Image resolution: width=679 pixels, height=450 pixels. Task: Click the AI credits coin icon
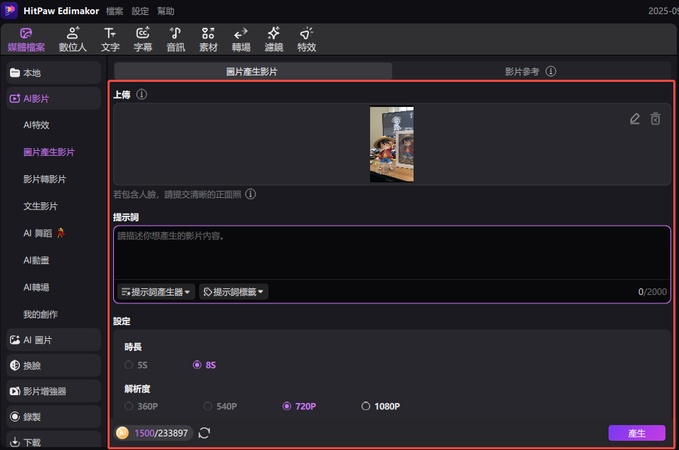click(123, 433)
